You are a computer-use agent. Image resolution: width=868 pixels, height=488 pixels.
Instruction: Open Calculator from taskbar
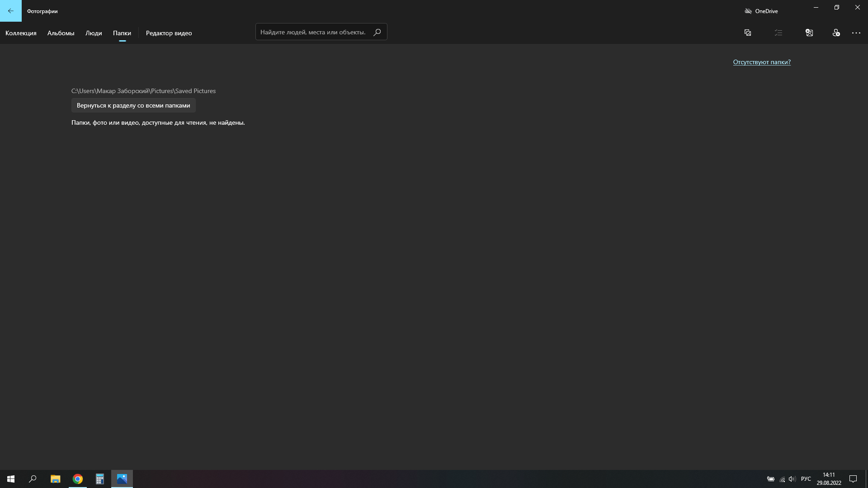coord(100,479)
